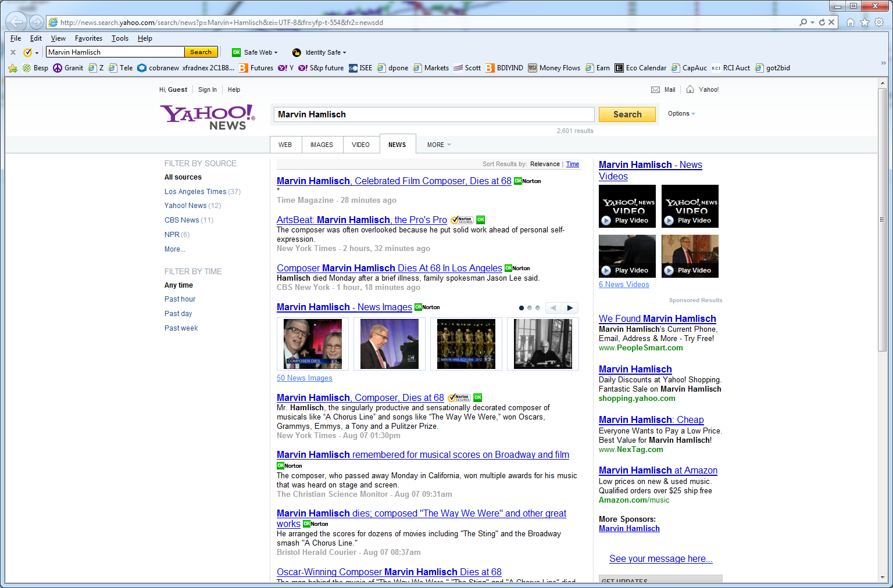Open the browser Home icon
This screenshot has width=893, height=588.
coord(851,22)
